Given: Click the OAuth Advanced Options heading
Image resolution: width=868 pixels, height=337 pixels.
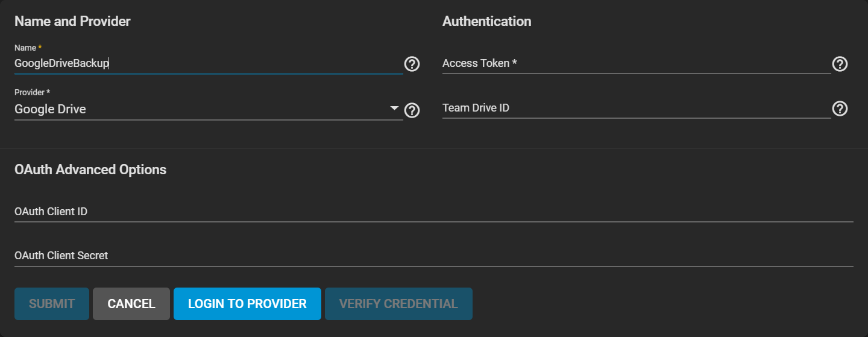Looking at the screenshot, I should coord(90,170).
